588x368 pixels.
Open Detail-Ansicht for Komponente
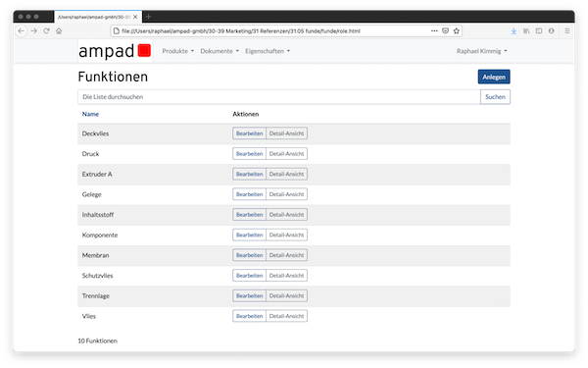(286, 235)
